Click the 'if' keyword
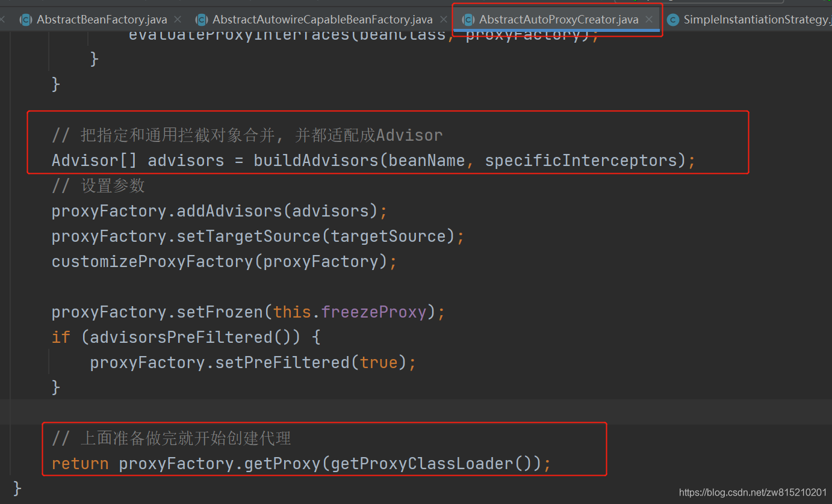The image size is (832, 504). click(x=61, y=337)
